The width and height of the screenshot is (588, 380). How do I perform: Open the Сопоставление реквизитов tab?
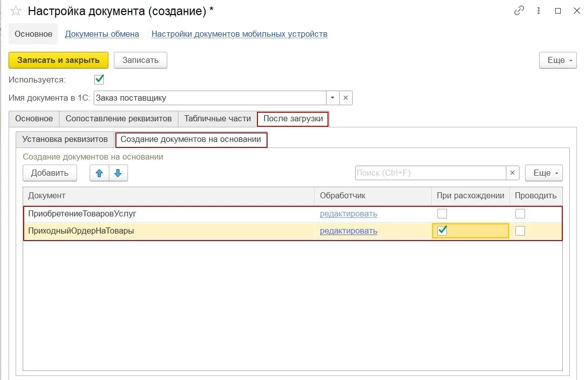(118, 119)
